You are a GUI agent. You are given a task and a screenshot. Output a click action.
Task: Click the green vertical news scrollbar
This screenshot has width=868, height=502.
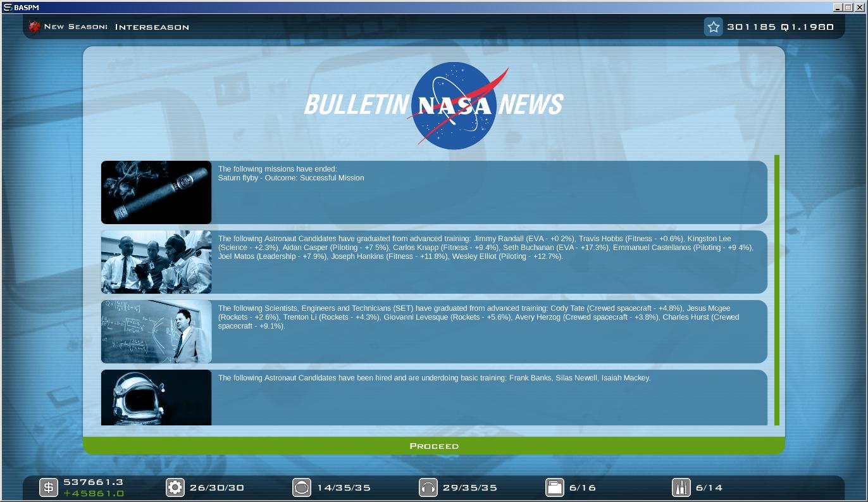coord(777,290)
